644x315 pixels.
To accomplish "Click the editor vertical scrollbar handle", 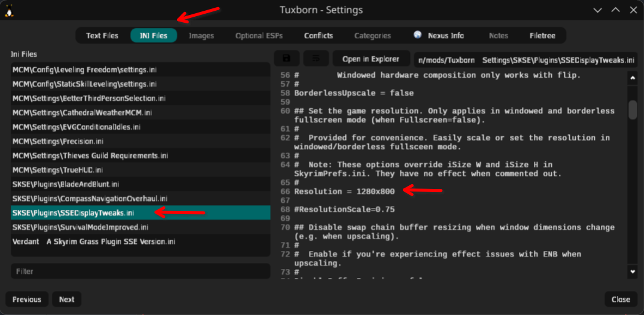I will tap(633, 110).
